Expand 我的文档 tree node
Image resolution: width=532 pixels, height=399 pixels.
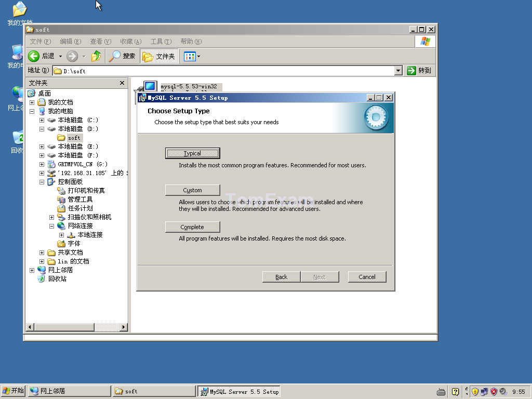32,102
